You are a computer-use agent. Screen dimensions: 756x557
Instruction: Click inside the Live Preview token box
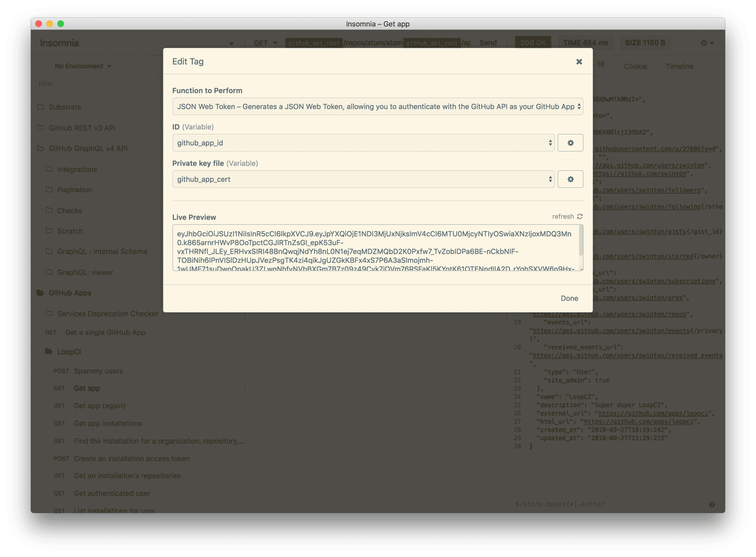375,248
